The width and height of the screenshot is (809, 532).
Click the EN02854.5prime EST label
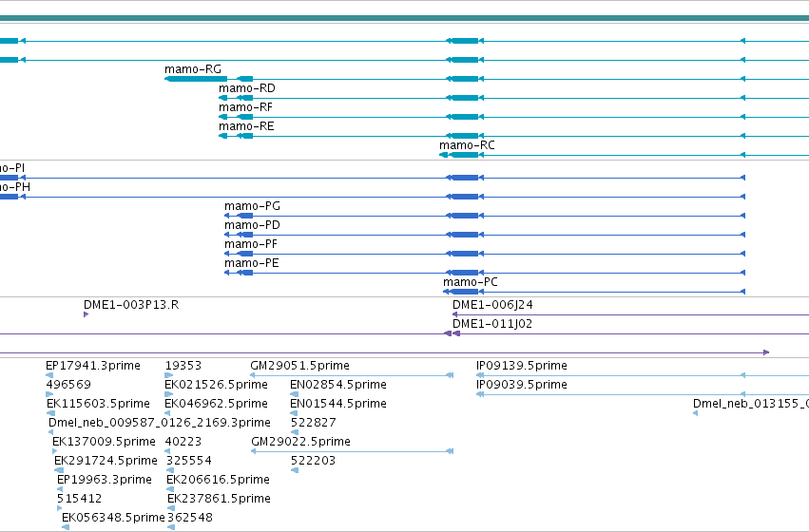coord(337,385)
